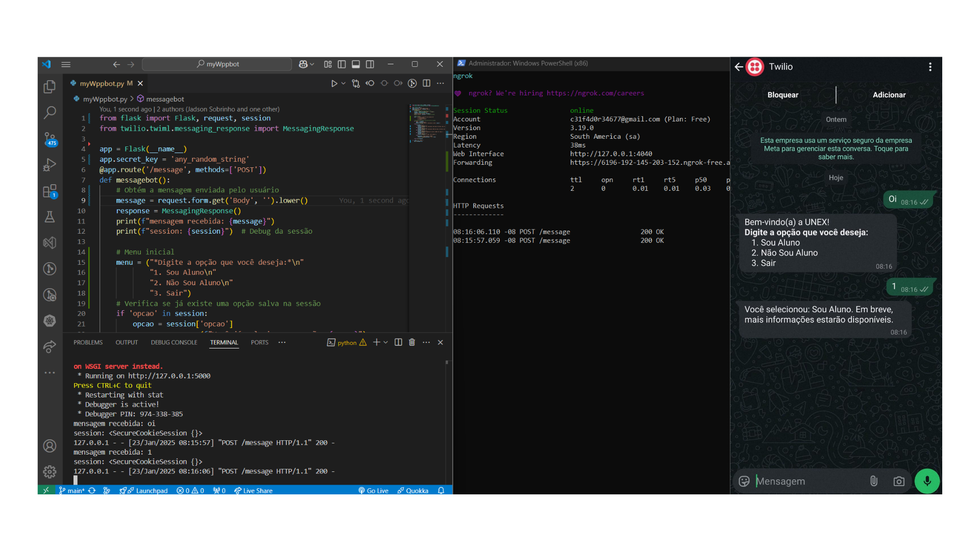This screenshot has width=980, height=551.
Task: Attach a file using the paperclip icon
Action: point(873,481)
